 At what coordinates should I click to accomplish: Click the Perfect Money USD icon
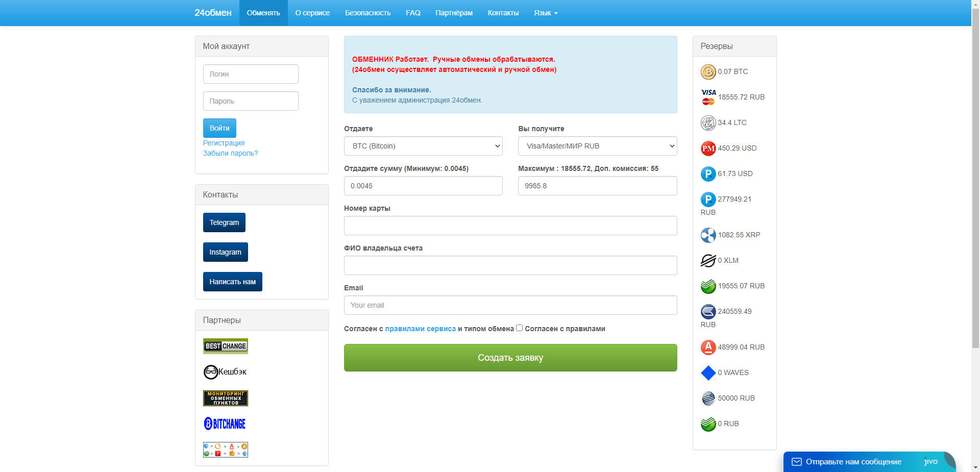[x=708, y=148]
